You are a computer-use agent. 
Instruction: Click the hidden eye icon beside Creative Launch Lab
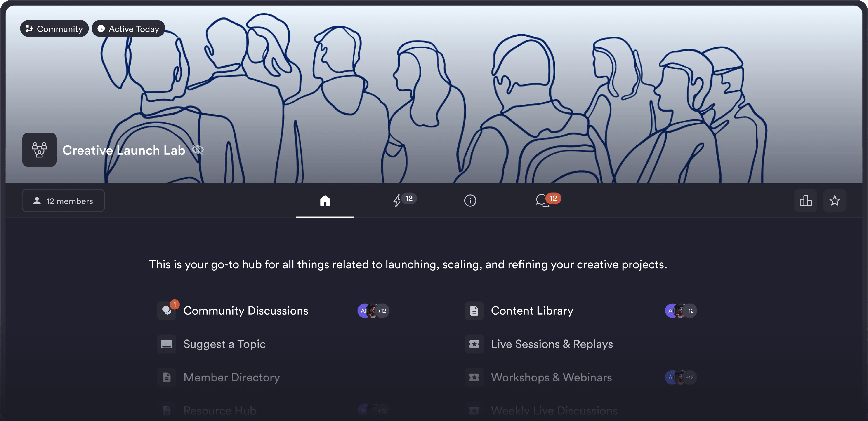(x=198, y=150)
